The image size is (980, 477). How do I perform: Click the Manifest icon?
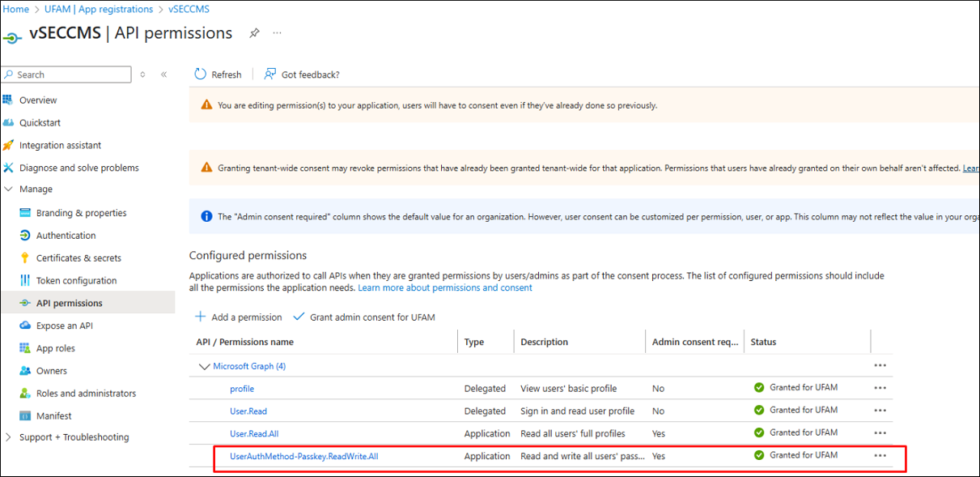[25, 415]
